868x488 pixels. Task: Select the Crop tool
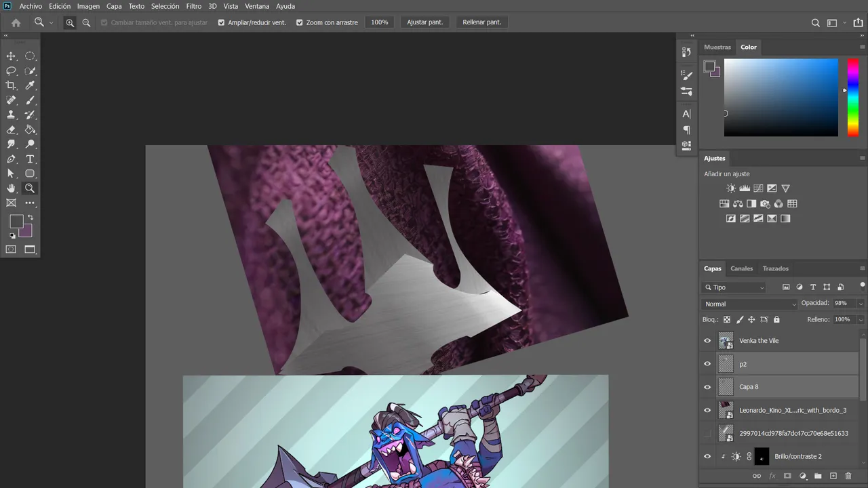pos(11,85)
